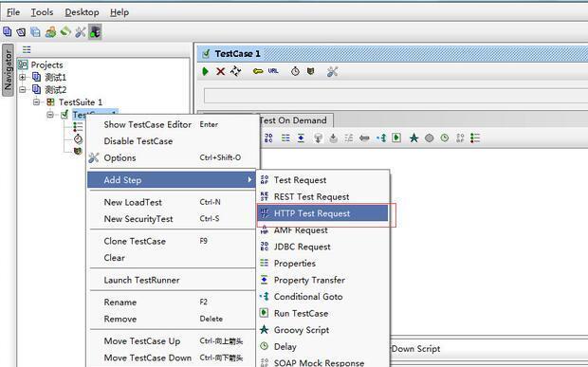Collapse the TestSuite 1 node
Screen dimensions: 588x367
click(x=36, y=102)
